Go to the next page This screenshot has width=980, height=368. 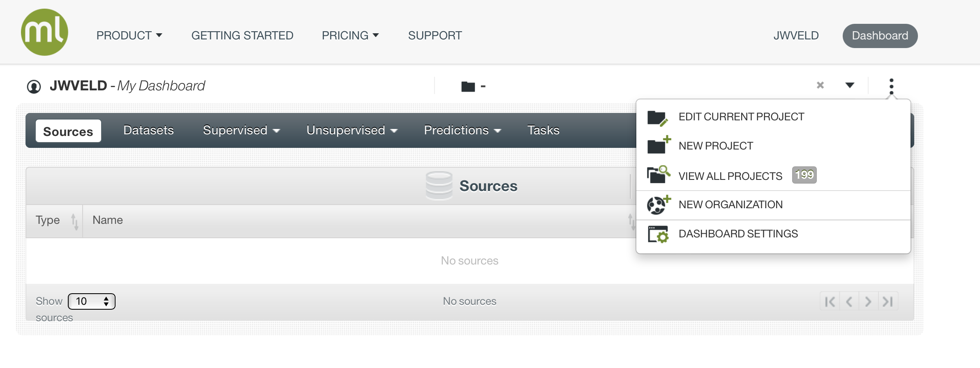coord(868,302)
